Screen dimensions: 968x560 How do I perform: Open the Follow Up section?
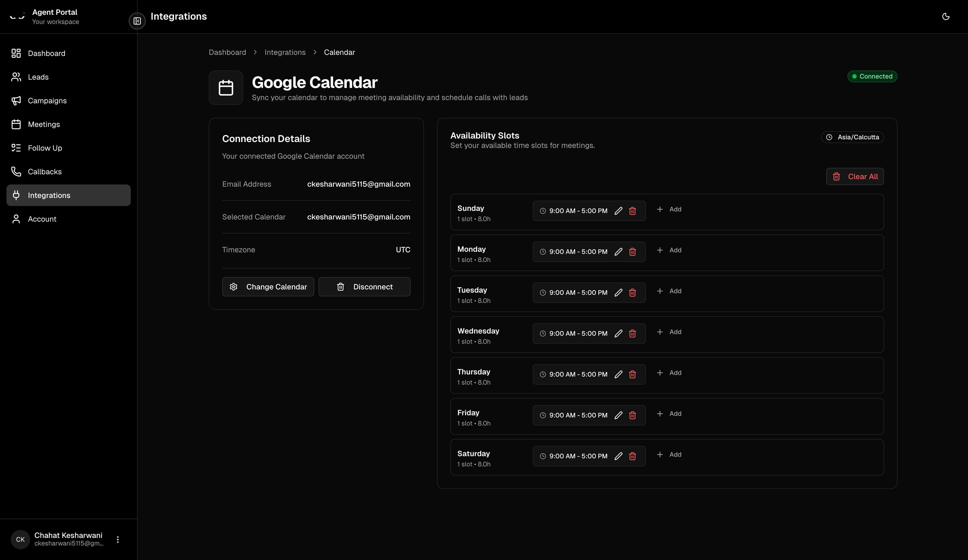(x=45, y=148)
